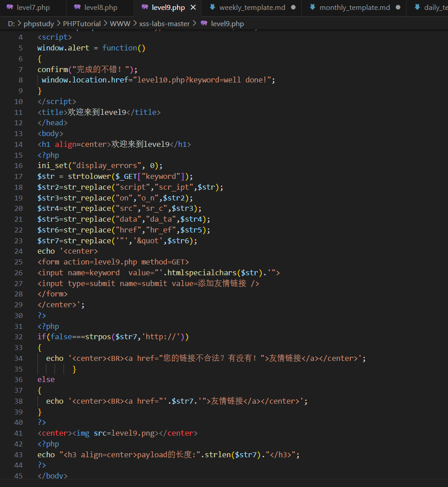
Task: Click PHP elephant icon on level7.php tab
Action: (x=10, y=7)
